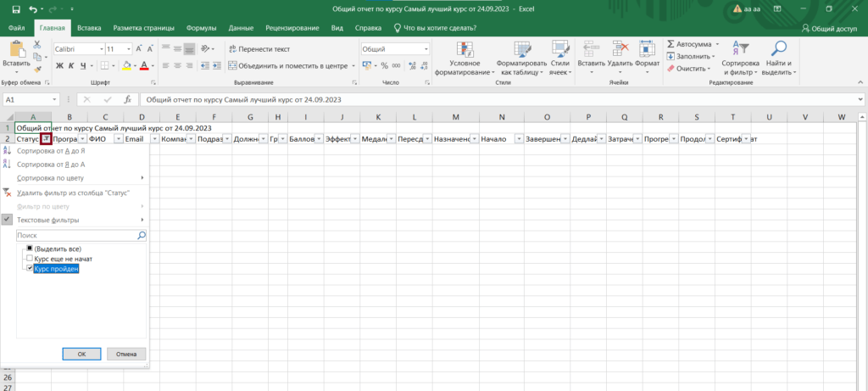The width and height of the screenshot is (868, 391).
Task: Apply underline with the Ч button
Action: tap(83, 66)
